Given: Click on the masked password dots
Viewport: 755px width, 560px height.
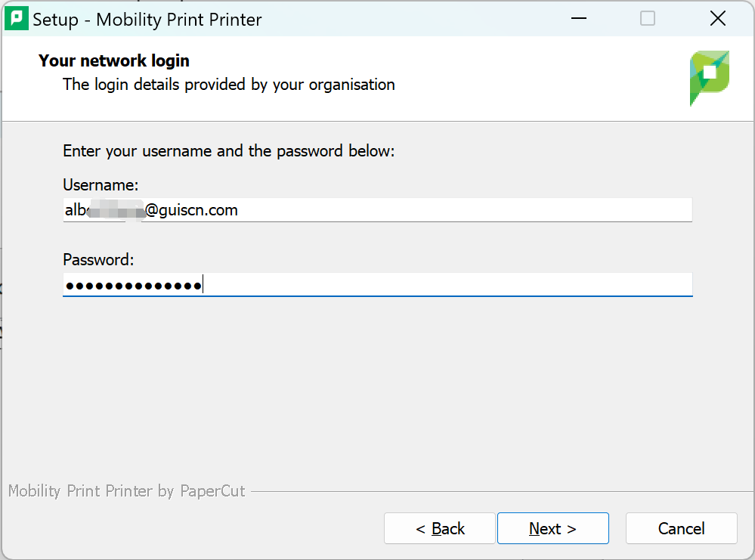Looking at the screenshot, I should (x=132, y=286).
